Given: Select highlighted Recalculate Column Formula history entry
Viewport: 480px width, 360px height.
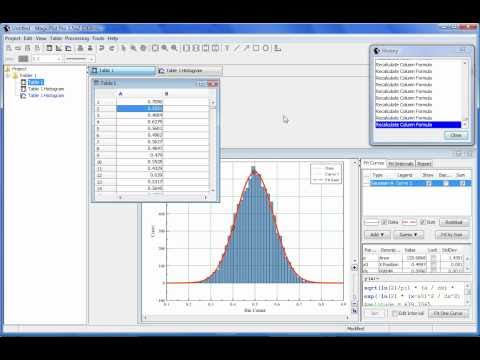Looking at the screenshot, I should tap(418, 125).
